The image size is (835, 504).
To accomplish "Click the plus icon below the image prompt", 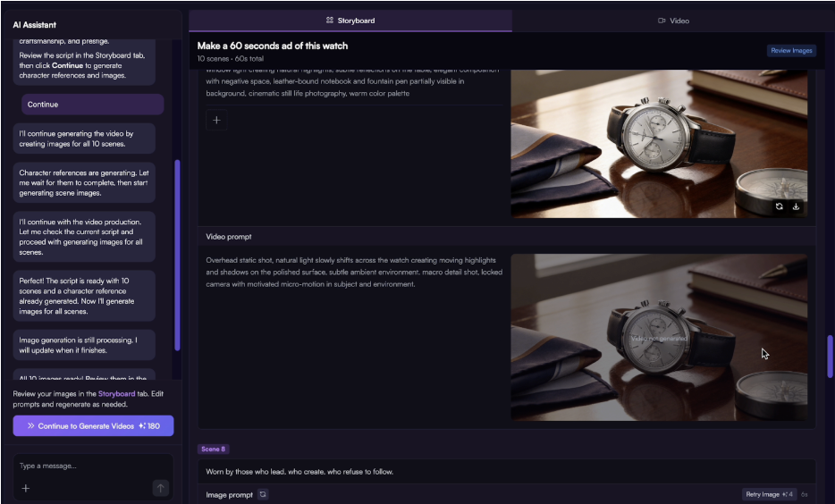I will (215, 121).
